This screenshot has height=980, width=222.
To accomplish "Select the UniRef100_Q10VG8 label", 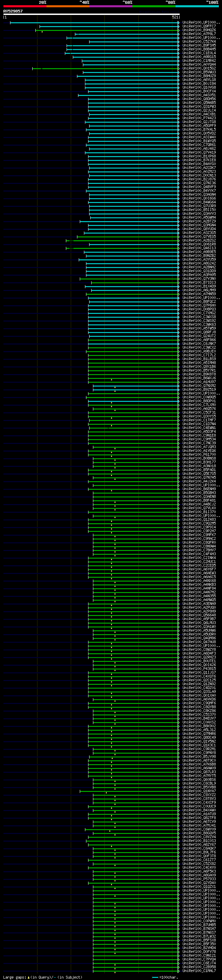I will [199, 88].
